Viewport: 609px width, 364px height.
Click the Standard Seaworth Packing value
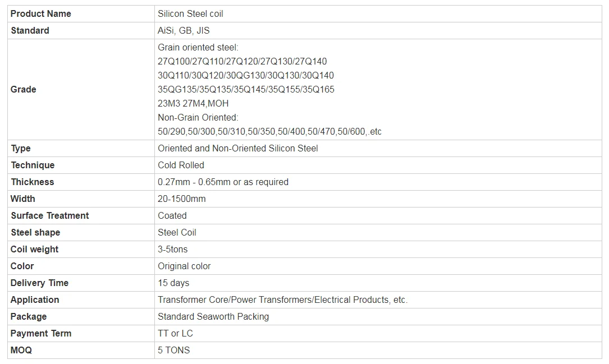(213, 316)
